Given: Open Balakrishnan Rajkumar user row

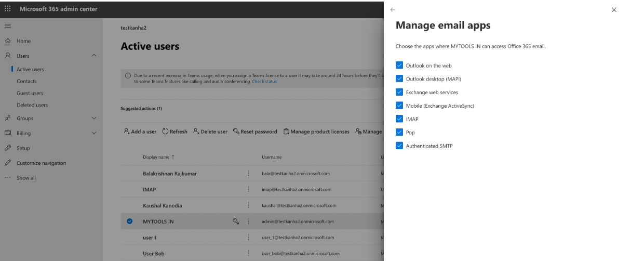Looking at the screenshot, I should point(170,174).
